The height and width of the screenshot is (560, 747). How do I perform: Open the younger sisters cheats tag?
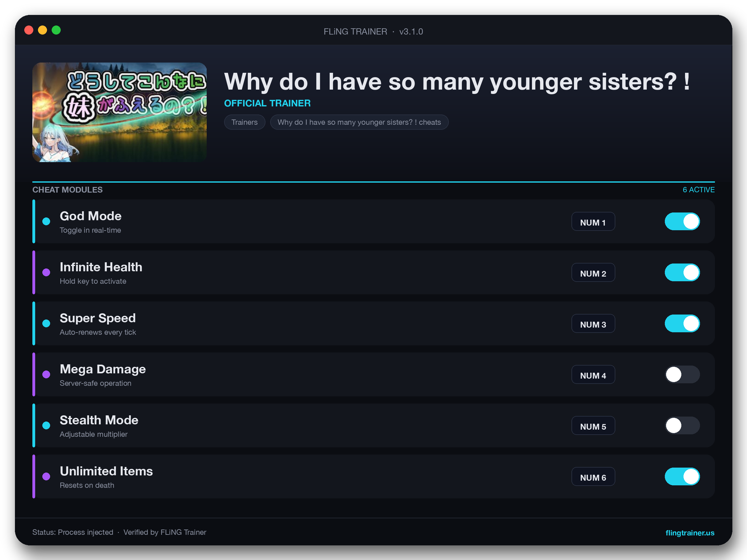tap(359, 122)
